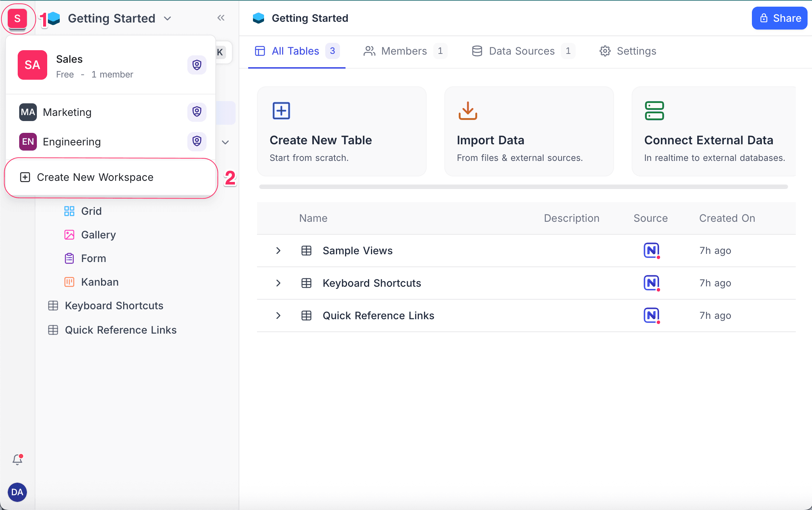Collapse the sidebar with double-chevron icon
The image size is (812, 510).
point(221,18)
